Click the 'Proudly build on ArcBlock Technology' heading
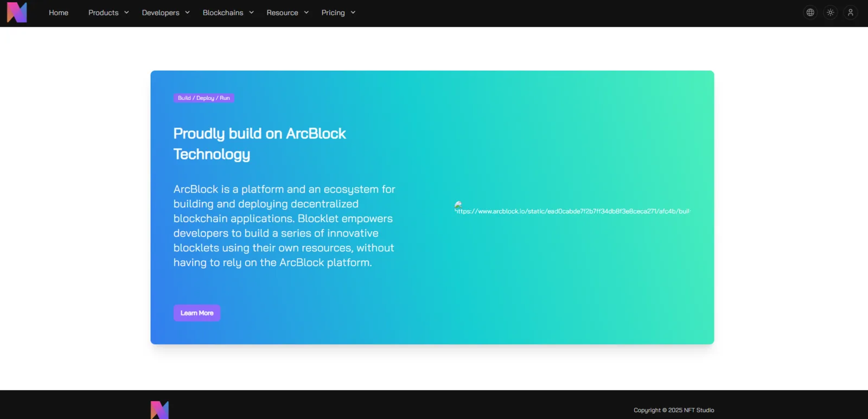Screen dimensions: 868x419 tap(260, 144)
